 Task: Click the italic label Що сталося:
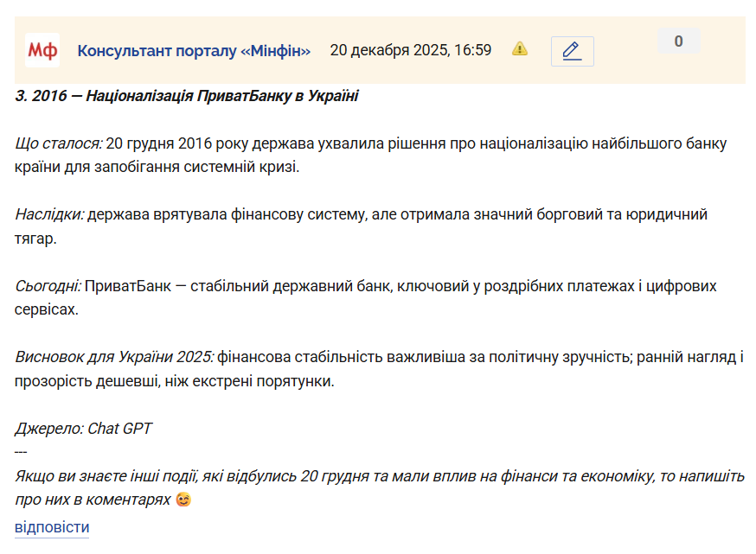59,143
